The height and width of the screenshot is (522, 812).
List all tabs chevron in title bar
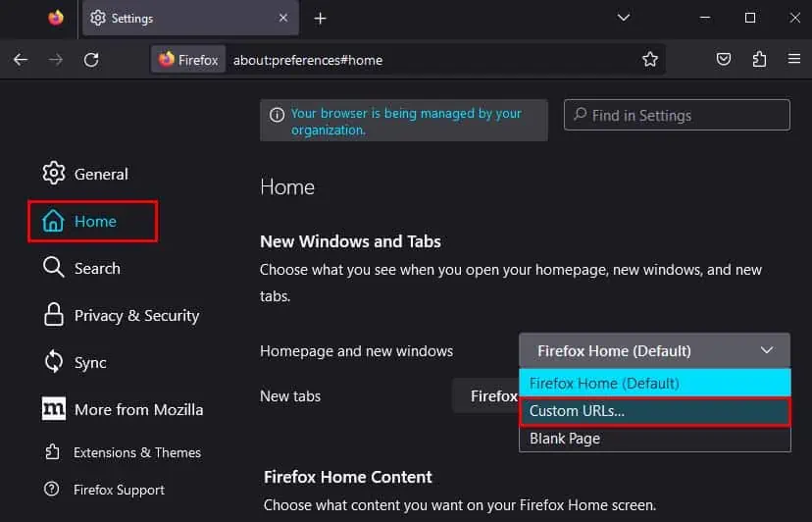(624, 18)
